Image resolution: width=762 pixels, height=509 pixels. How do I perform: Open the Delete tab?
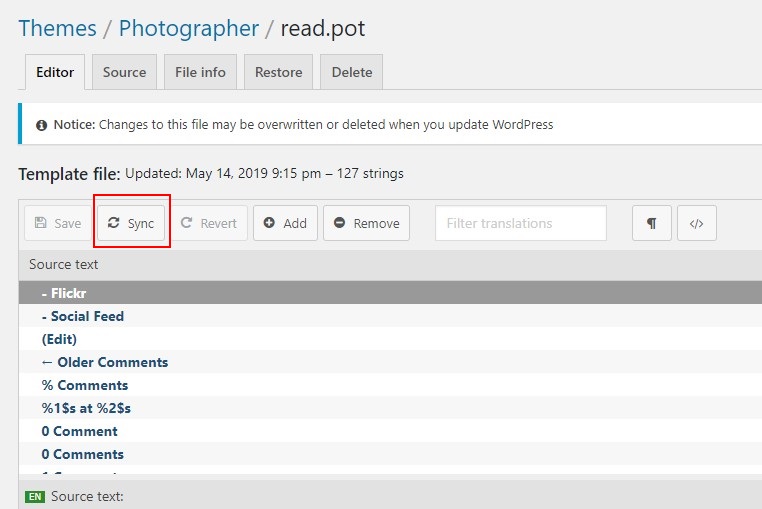pos(352,72)
